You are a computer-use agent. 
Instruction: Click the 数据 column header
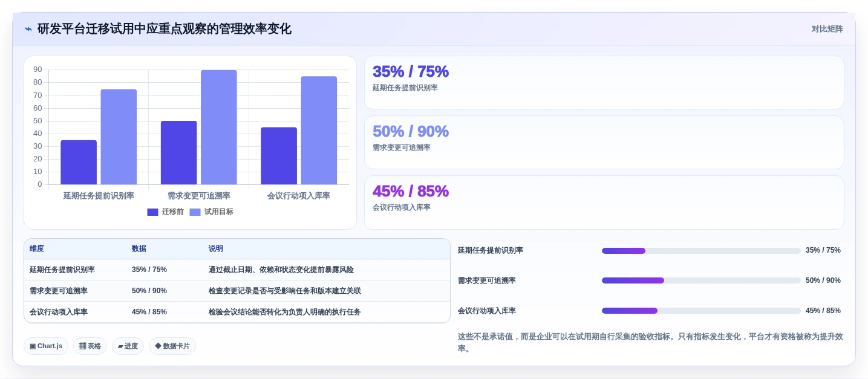[139, 248]
